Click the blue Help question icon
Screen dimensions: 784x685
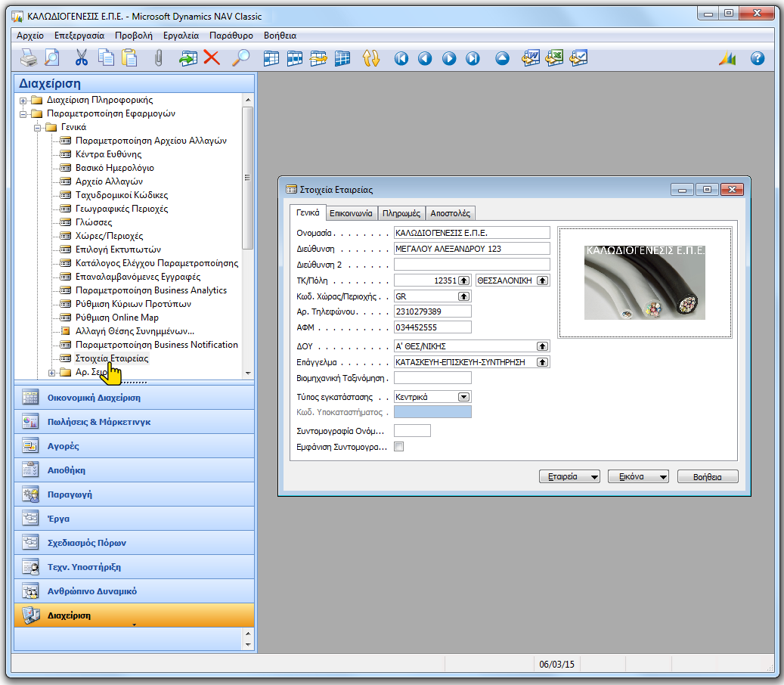(x=758, y=58)
